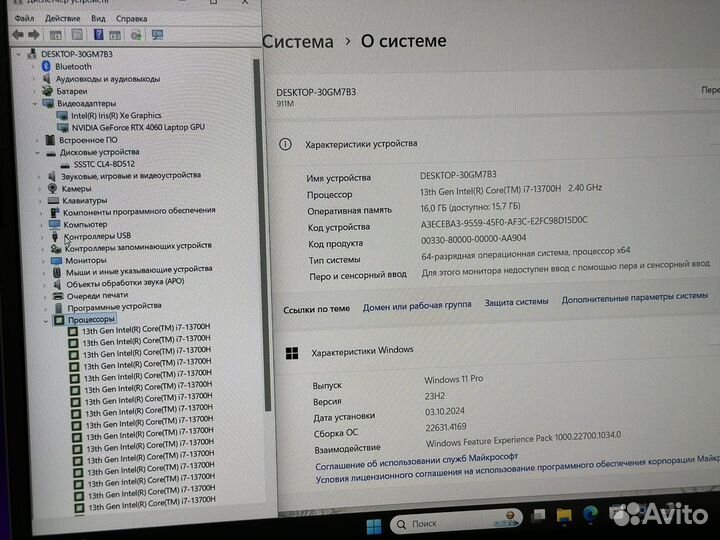Image resolution: width=720 pixels, height=540 pixels.
Task: Click the 22631.4169 OS build value
Action: [445, 427]
